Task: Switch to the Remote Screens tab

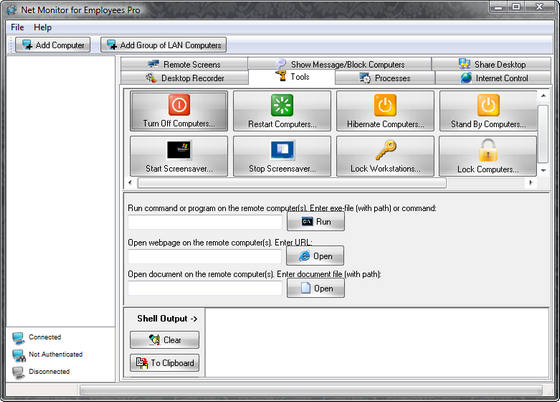Action: coord(184,64)
